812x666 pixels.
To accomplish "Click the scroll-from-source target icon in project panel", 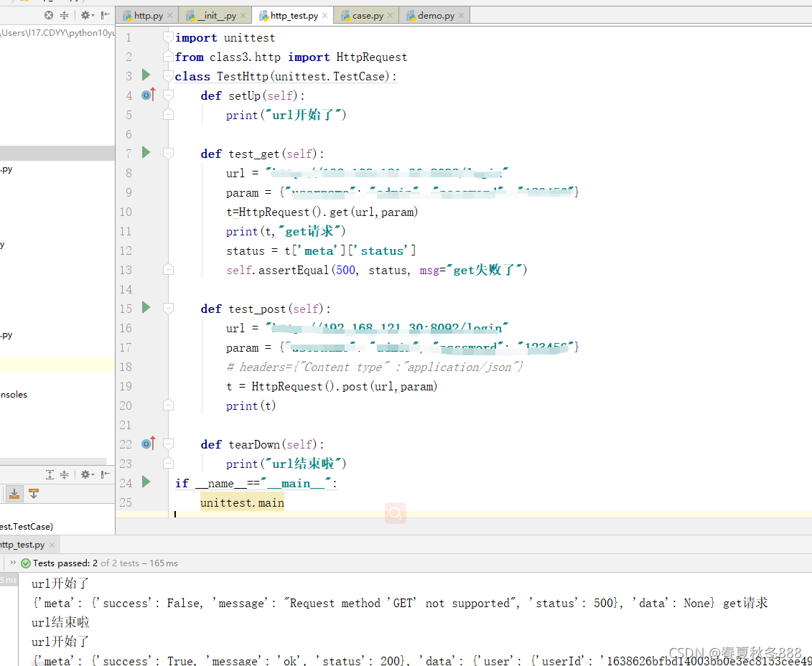I will click(49, 15).
